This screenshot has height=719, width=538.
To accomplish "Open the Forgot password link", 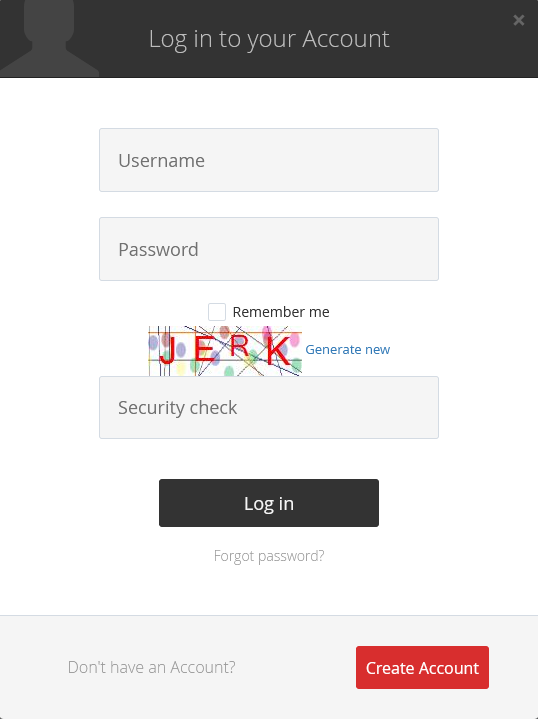I will pyautogui.click(x=269, y=556).
